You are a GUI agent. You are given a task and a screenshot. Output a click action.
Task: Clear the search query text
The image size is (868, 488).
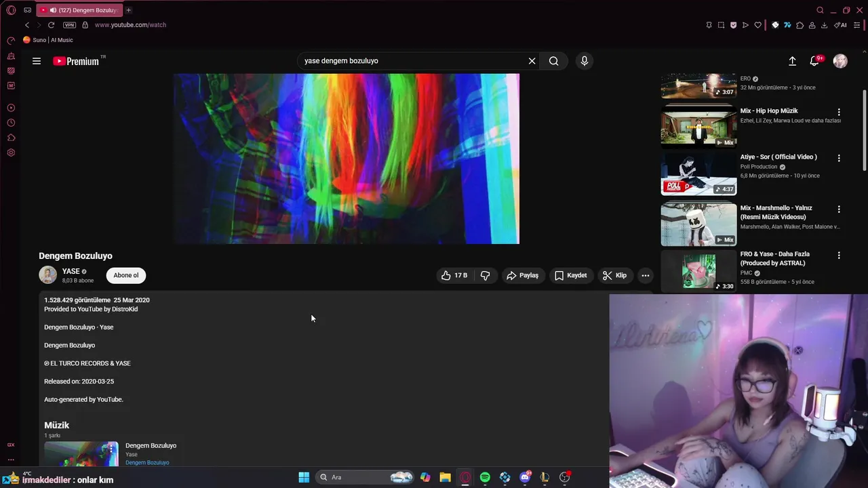[532, 61]
